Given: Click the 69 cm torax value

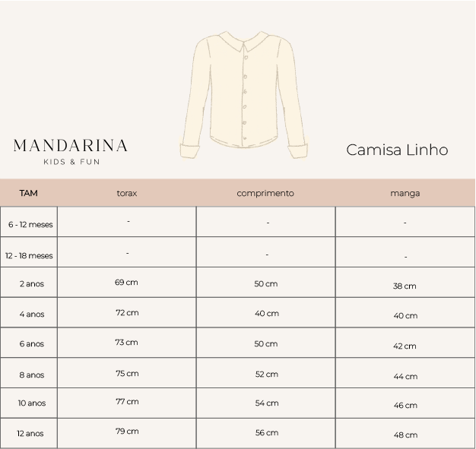Looking at the screenshot, I should [x=126, y=283].
